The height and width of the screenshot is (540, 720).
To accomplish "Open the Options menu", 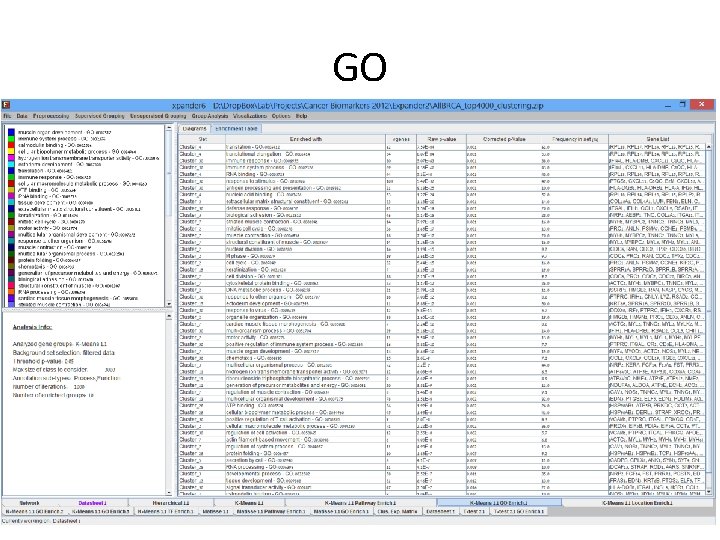I will [281, 116].
